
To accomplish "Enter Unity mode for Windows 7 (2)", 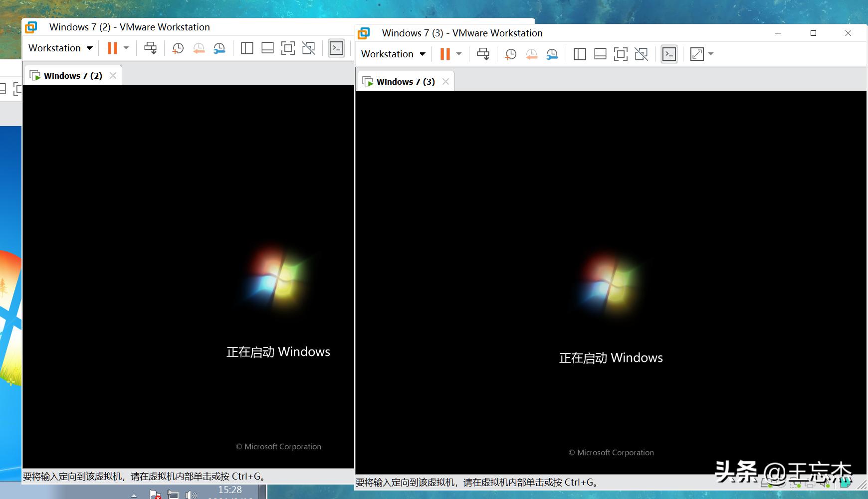I will click(308, 47).
